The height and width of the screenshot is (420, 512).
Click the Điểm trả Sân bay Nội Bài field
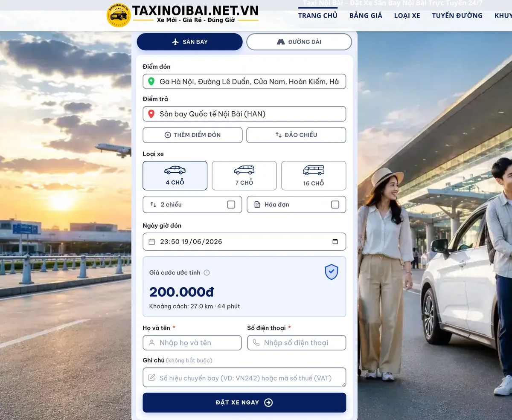(244, 114)
